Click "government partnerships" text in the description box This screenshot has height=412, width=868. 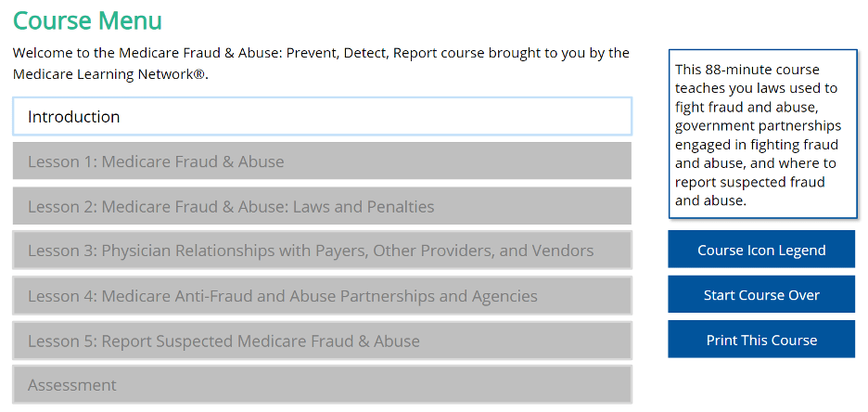tap(759, 125)
